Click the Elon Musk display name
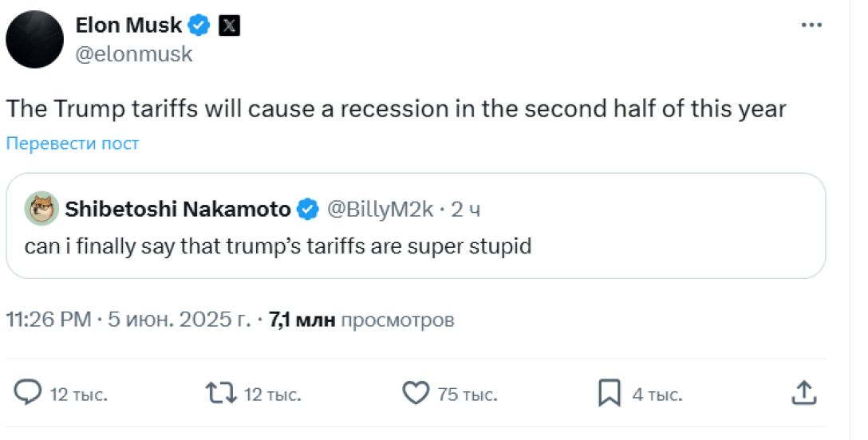 point(129,26)
